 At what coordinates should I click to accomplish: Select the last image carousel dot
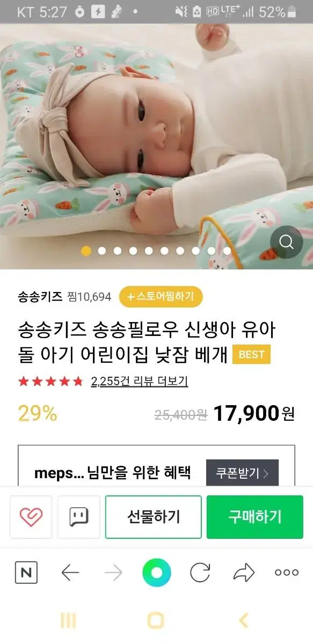coord(227,251)
